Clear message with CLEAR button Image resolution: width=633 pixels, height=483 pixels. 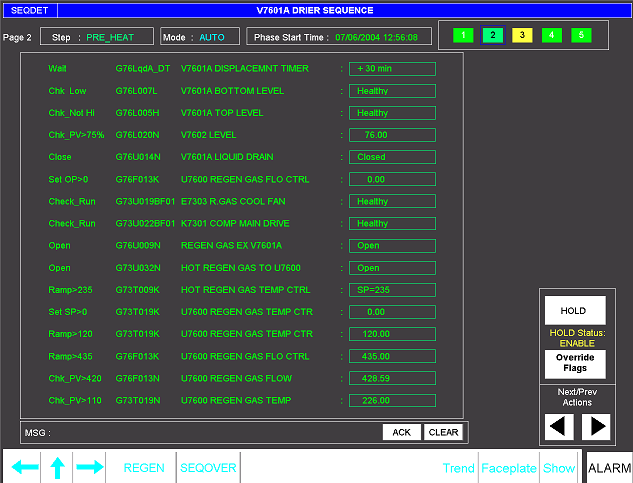(443, 432)
